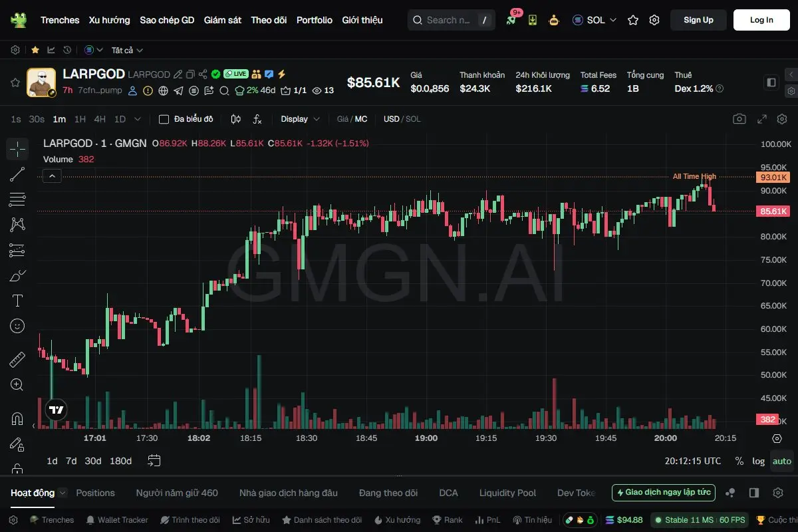Click the LARPGOD token avatar
This screenshot has height=532, width=798.
coord(41,82)
